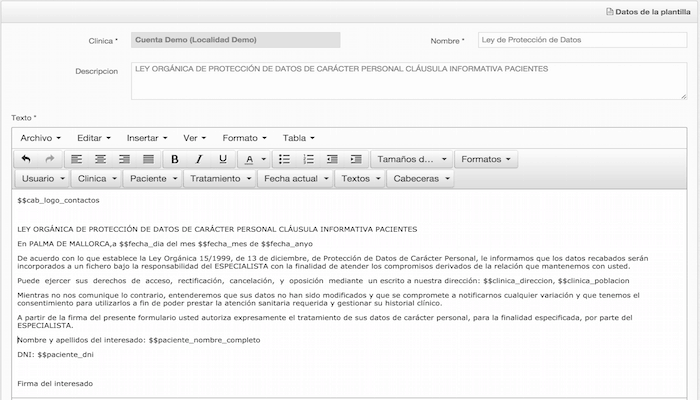Image resolution: width=700 pixels, height=400 pixels.
Task: Expand the Usuario variables dropdown
Action: 43,179
